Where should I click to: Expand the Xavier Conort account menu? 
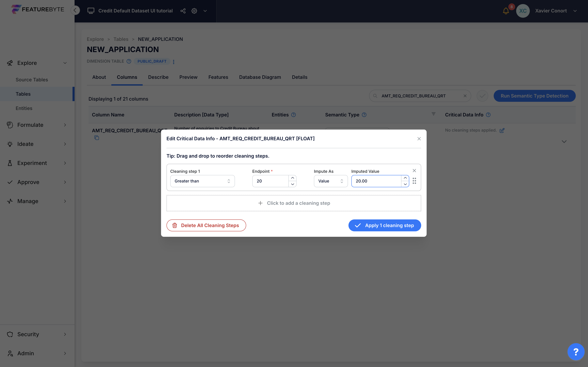point(575,11)
